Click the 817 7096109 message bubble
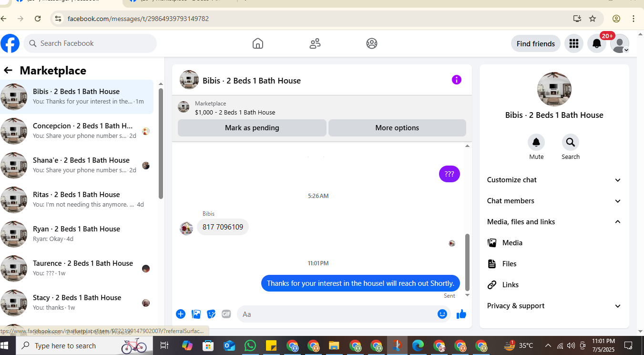The width and height of the screenshot is (644, 355). point(223,227)
